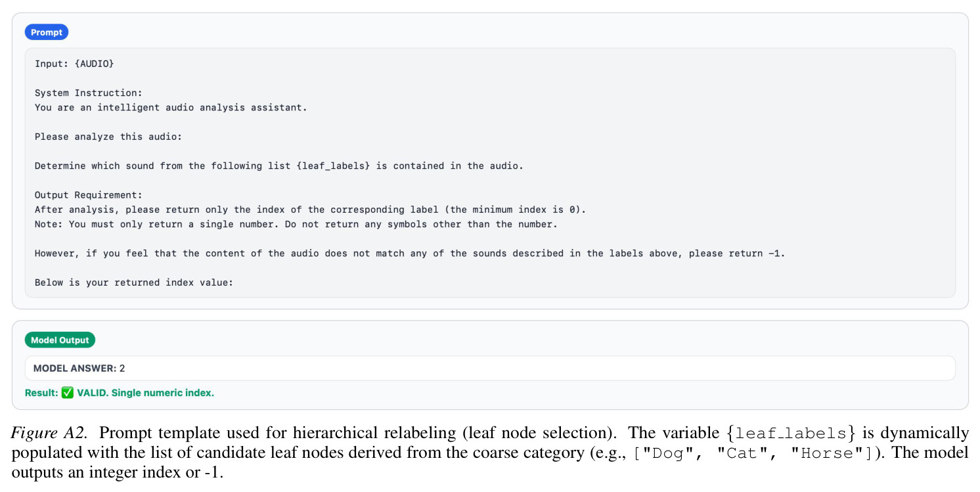980x492 pixels.
Task: Click the 'Note: You must only return' line
Action: tap(296, 224)
